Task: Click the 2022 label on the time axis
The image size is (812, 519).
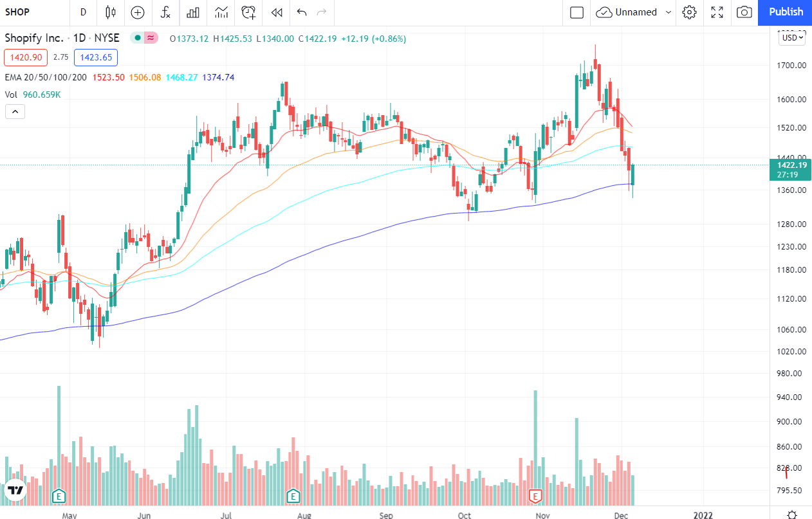Action: pos(703,515)
